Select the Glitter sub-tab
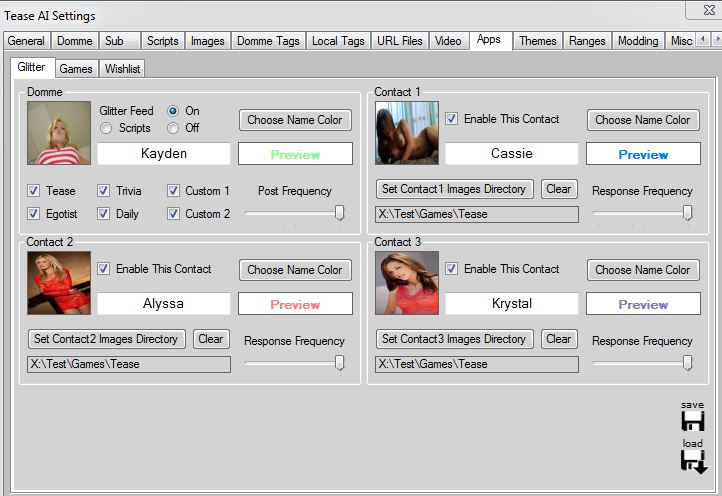The width and height of the screenshot is (722, 496). (x=31, y=67)
